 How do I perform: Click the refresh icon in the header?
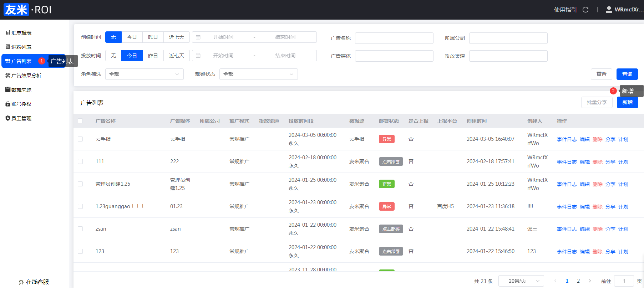[x=585, y=10]
